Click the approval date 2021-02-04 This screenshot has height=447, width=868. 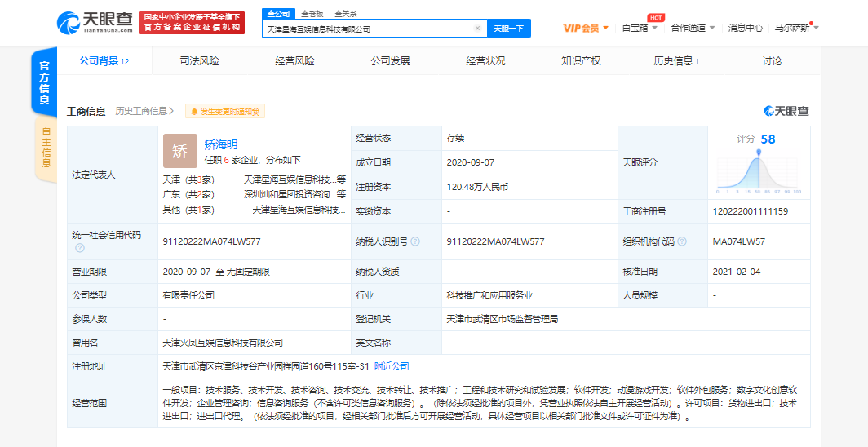point(736,272)
